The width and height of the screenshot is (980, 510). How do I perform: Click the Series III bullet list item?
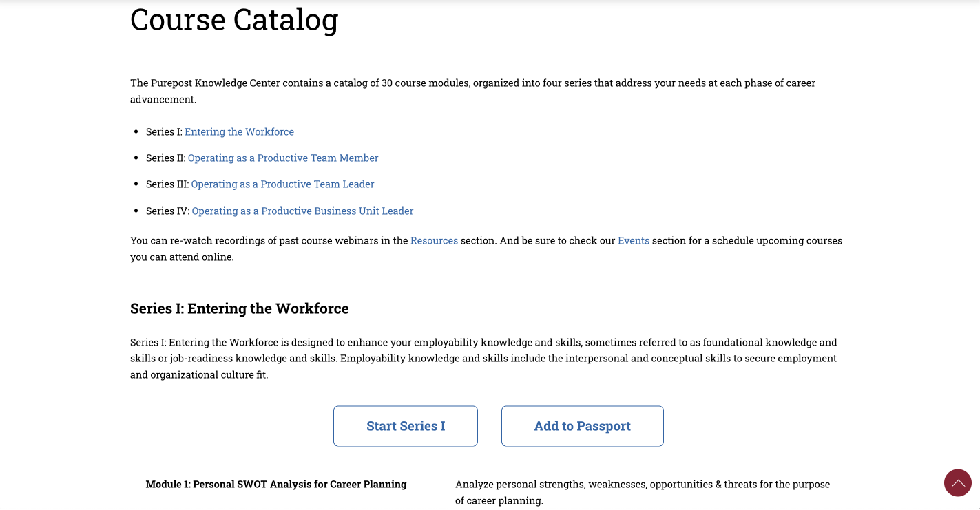[x=259, y=184]
